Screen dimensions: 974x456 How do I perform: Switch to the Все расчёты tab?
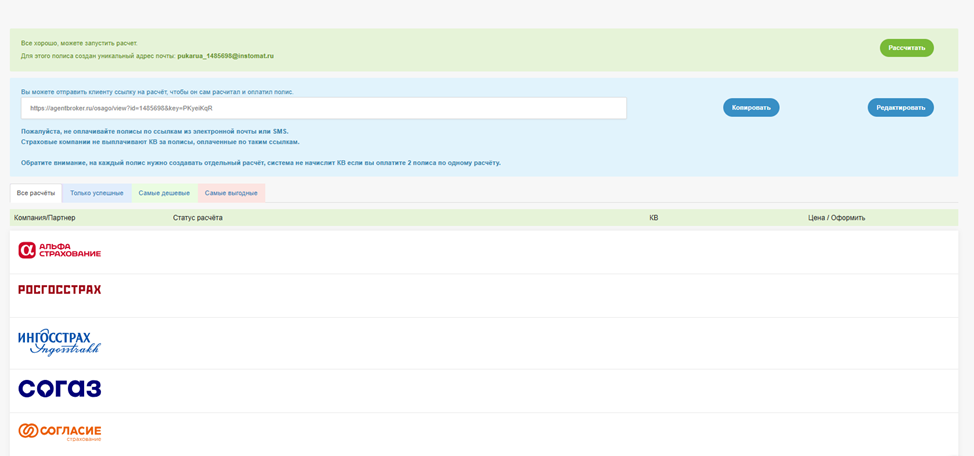(36, 193)
